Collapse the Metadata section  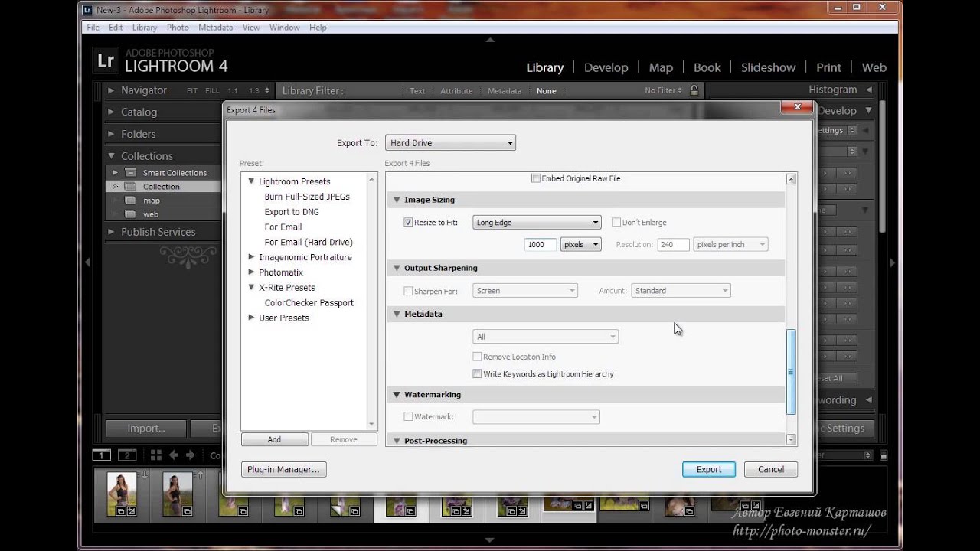pos(397,314)
